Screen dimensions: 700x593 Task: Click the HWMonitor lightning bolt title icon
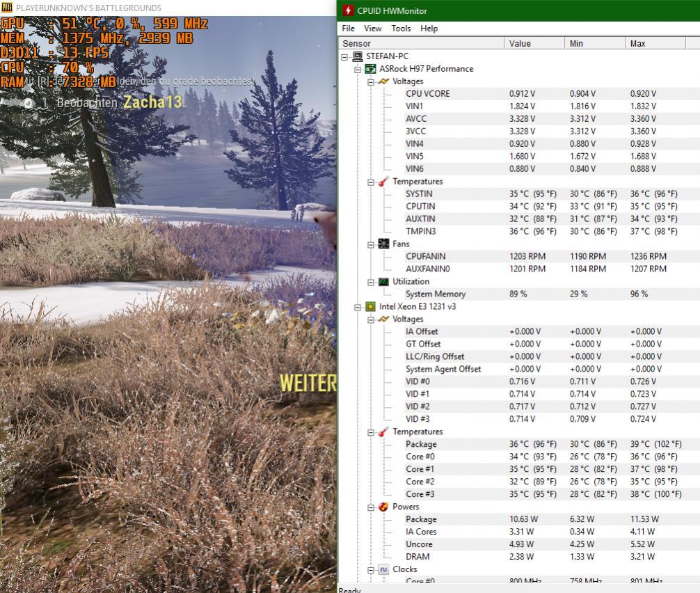pos(348,10)
